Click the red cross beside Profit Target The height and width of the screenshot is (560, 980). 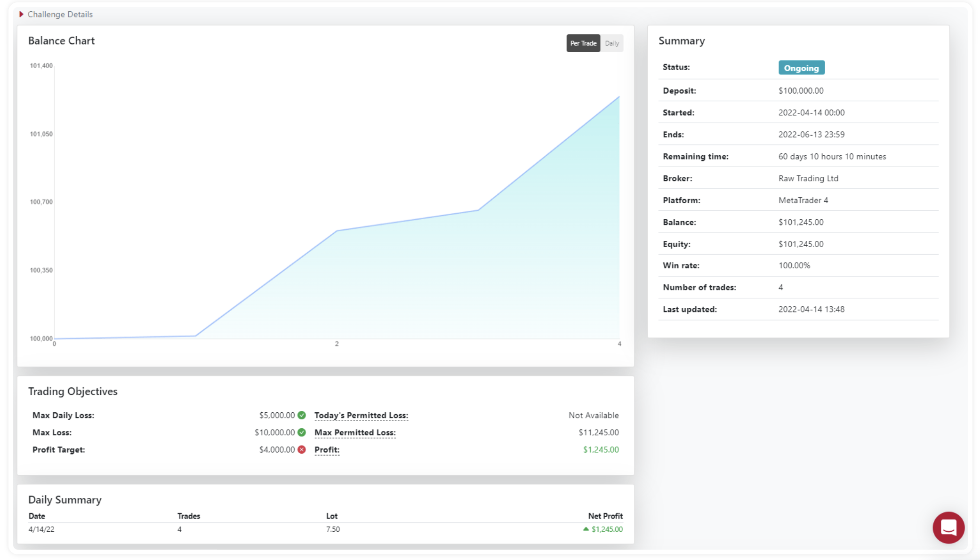[302, 449]
